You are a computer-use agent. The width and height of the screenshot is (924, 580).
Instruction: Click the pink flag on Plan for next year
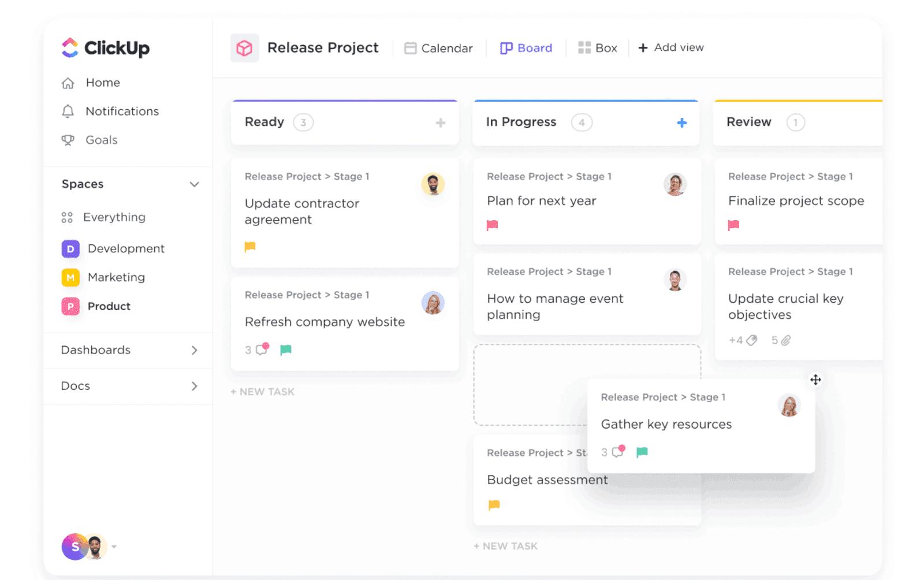click(493, 225)
